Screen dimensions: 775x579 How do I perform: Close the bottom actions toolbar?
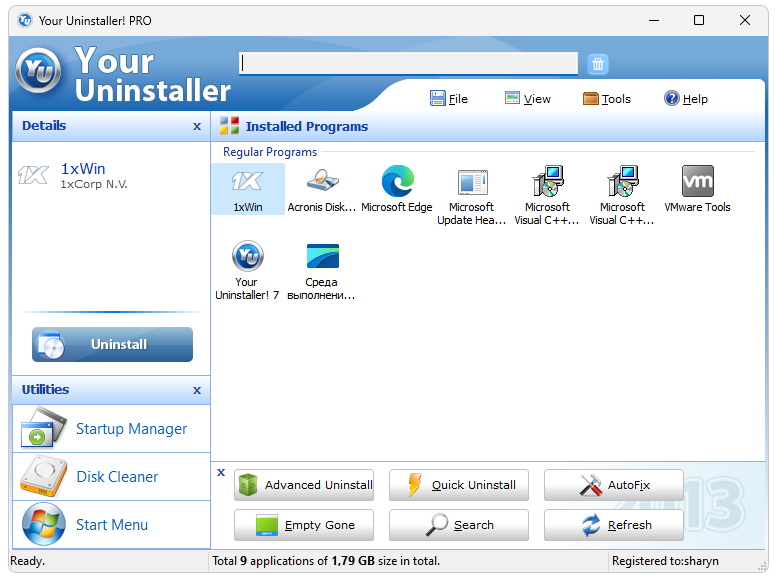click(221, 472)
